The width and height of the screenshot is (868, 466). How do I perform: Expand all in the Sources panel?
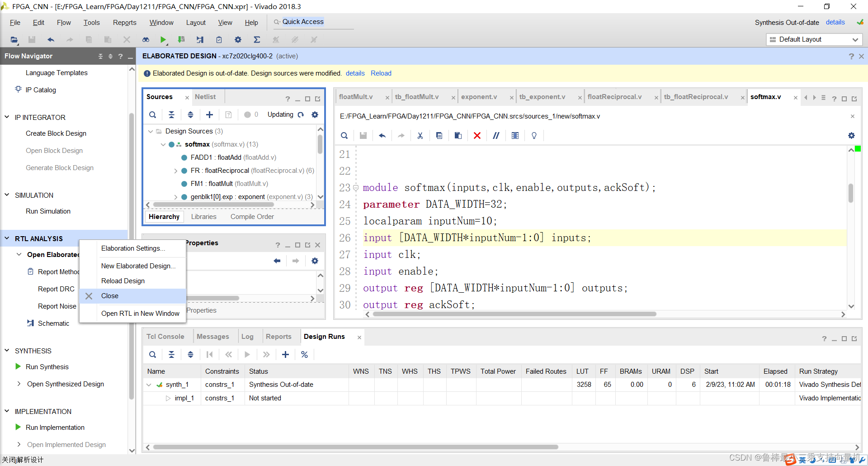coord(190,115)
